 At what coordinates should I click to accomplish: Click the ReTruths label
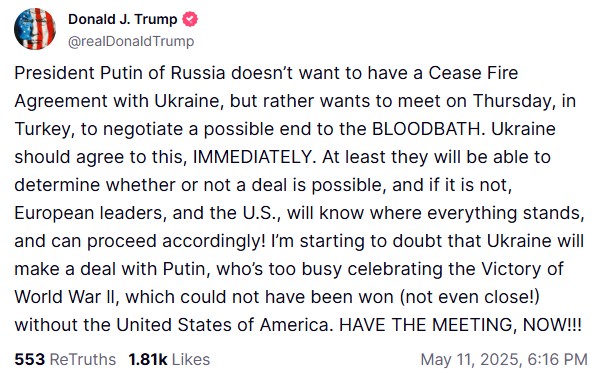pyautogui.click(x=83, y=360)
